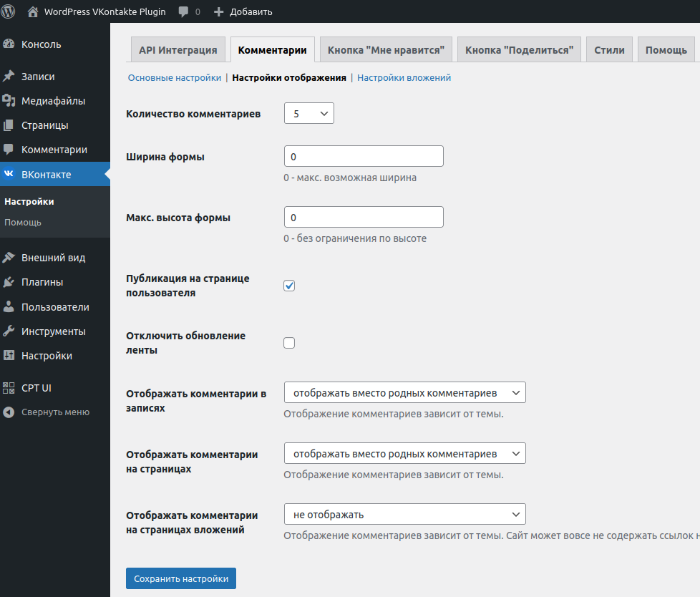Open the Помощь tab
Screen dimensions: 700x597
tap(666, 49)
